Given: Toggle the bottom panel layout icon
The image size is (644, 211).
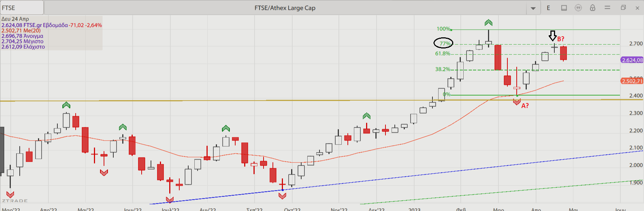Looking at the screenshot, I should [x=564, y=8].
